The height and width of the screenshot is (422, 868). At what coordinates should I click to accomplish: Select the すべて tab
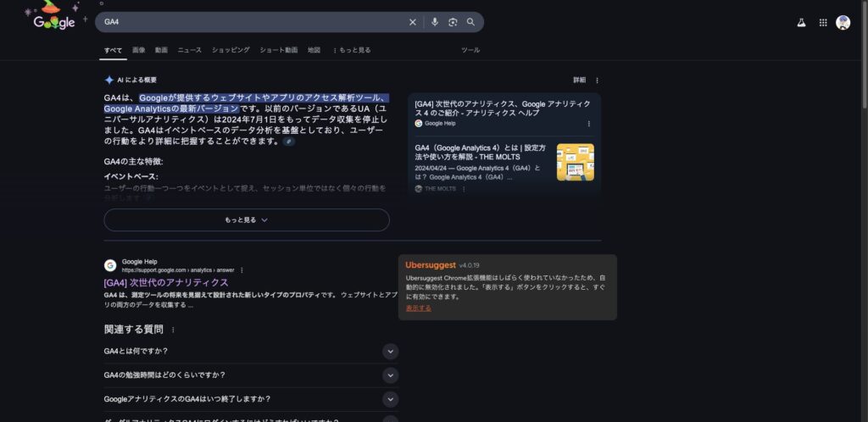[x=113, y=50]
